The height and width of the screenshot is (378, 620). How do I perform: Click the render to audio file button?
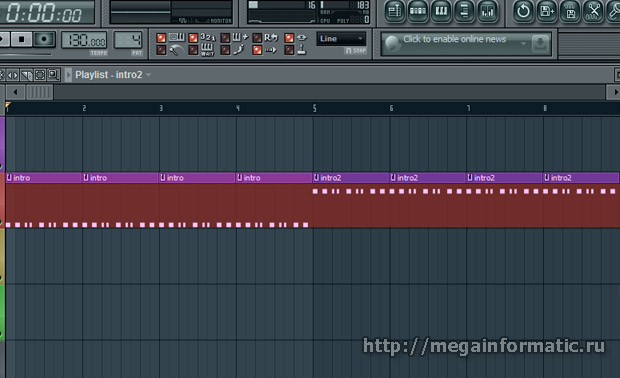coord(570,11)
